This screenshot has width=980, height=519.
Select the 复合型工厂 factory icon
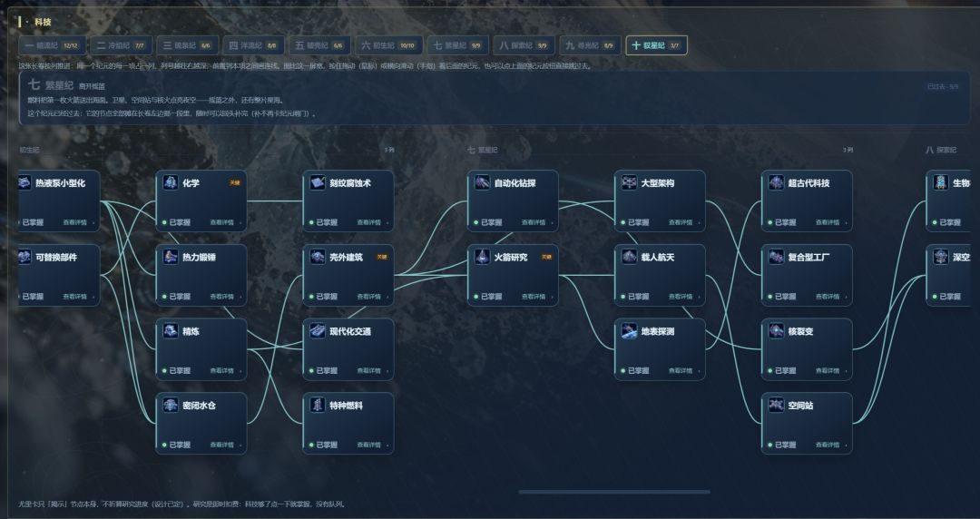(776, 257)
